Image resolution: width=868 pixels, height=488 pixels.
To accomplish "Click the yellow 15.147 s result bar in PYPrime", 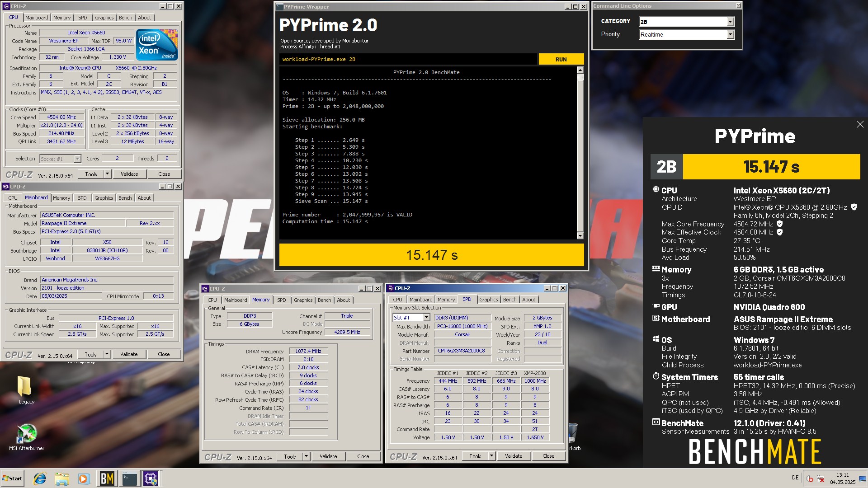I will (432, 255).
